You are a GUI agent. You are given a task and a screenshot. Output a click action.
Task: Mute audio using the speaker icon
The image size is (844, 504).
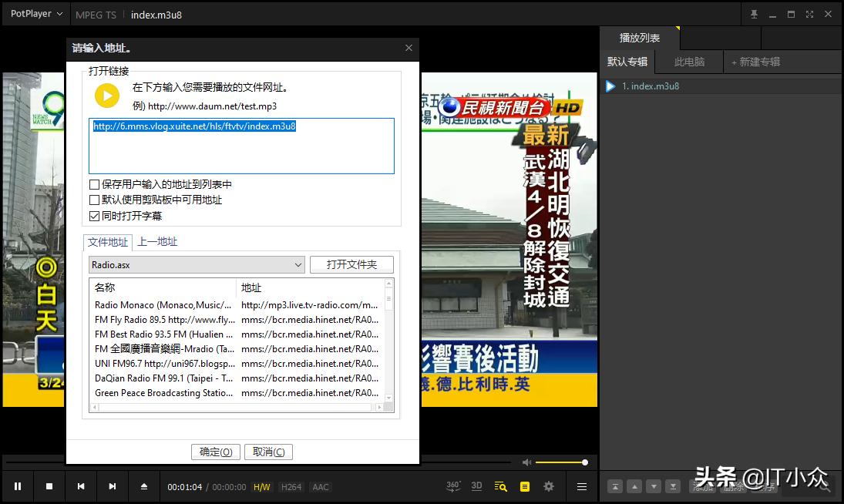[526, 462]
